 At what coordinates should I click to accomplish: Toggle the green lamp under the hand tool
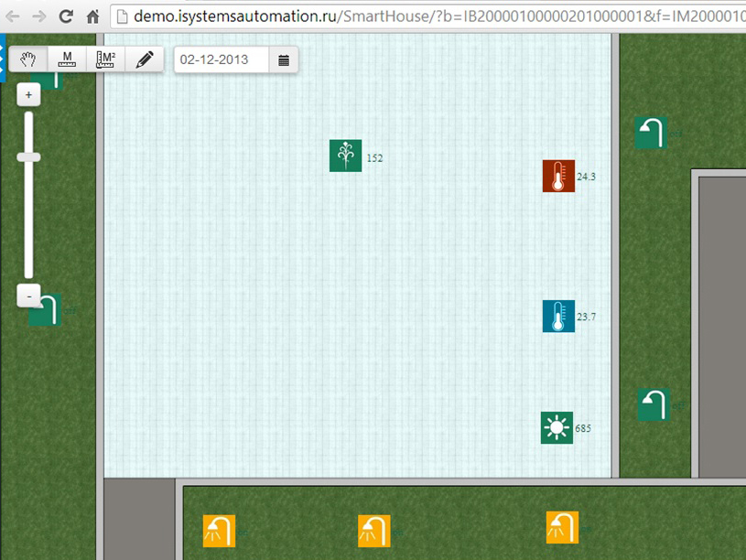click(48, 80)
